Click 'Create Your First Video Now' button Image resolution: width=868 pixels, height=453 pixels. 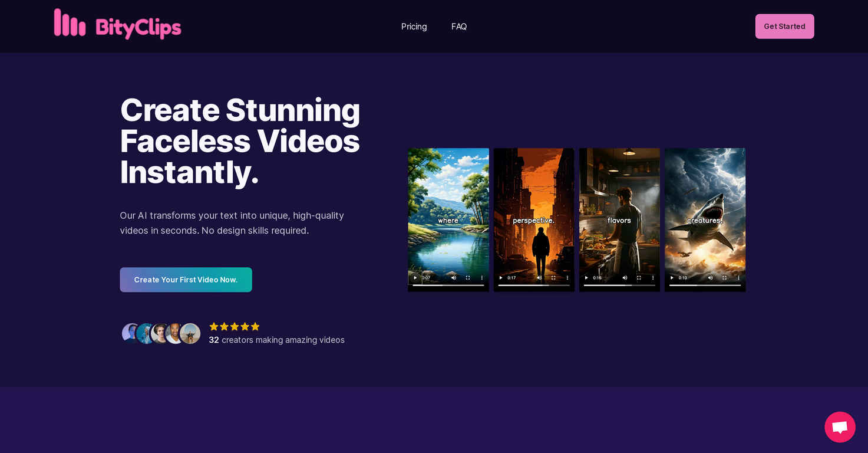186,280
